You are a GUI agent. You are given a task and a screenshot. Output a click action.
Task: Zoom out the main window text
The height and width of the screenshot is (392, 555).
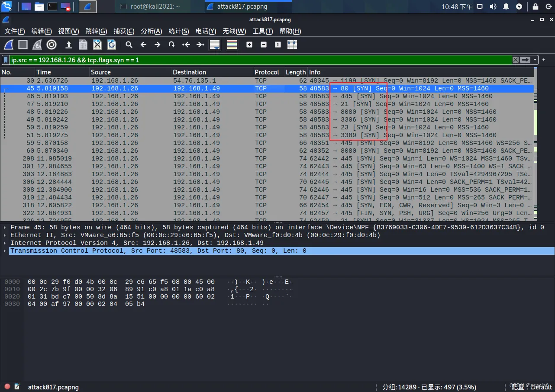(264, 45)
